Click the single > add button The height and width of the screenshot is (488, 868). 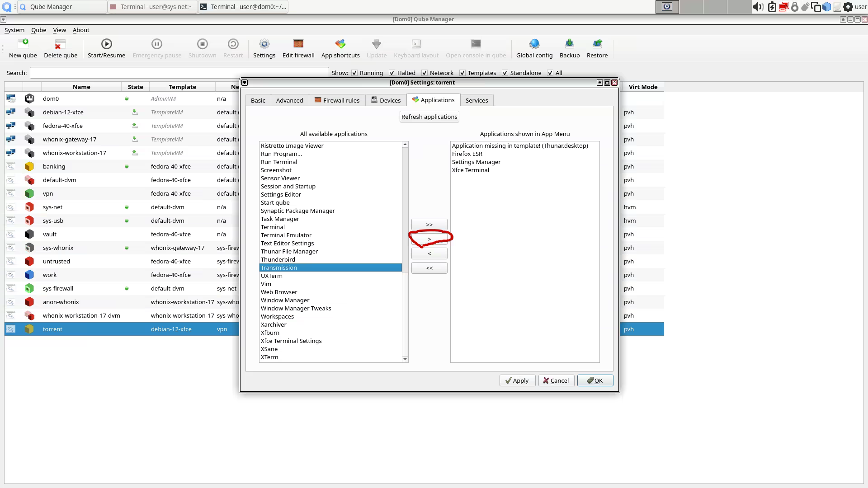(x=429, y=239)
